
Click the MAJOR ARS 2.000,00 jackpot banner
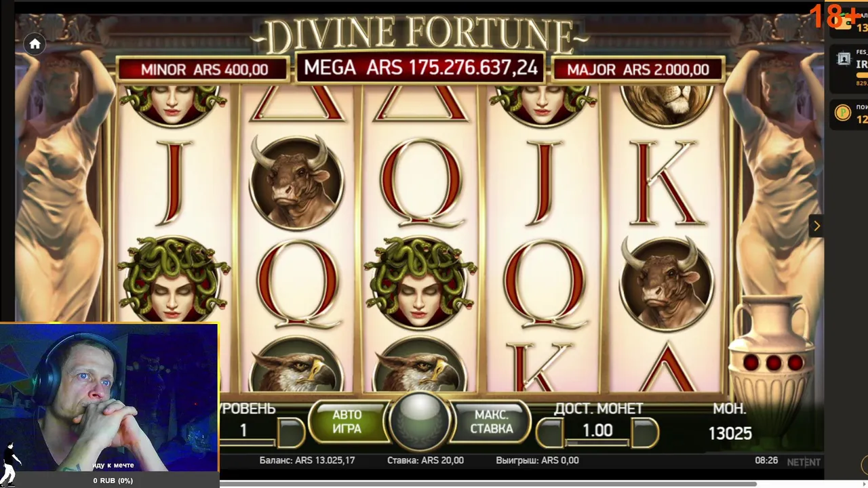coord(638,69)
